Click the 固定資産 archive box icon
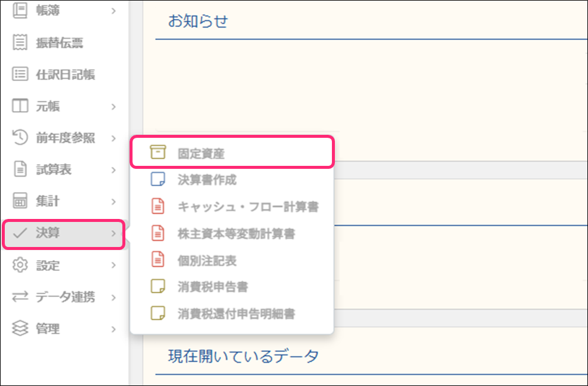 click(158, 153)
